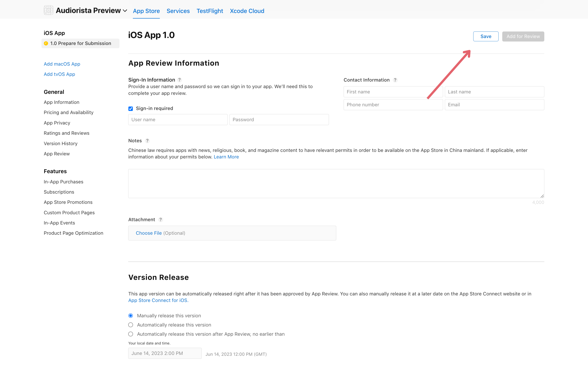Select release after App Review no earlier than
Viewport: 588px width, 368px height.
click(131, 334)
